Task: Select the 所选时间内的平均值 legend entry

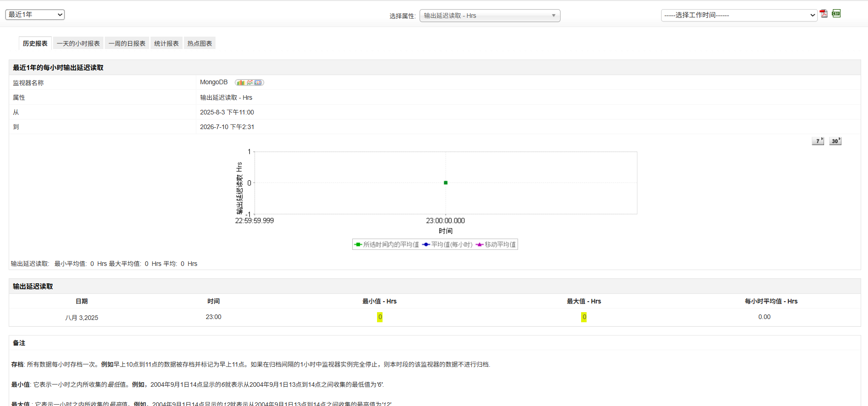Action: coord(387,244)
